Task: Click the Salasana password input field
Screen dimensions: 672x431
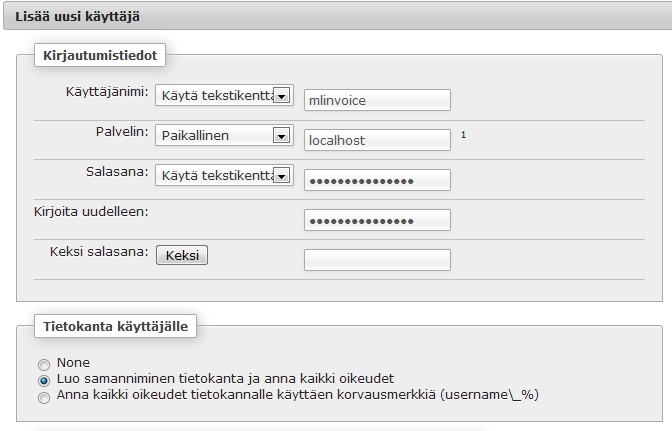Action: [x=377, y=180]
